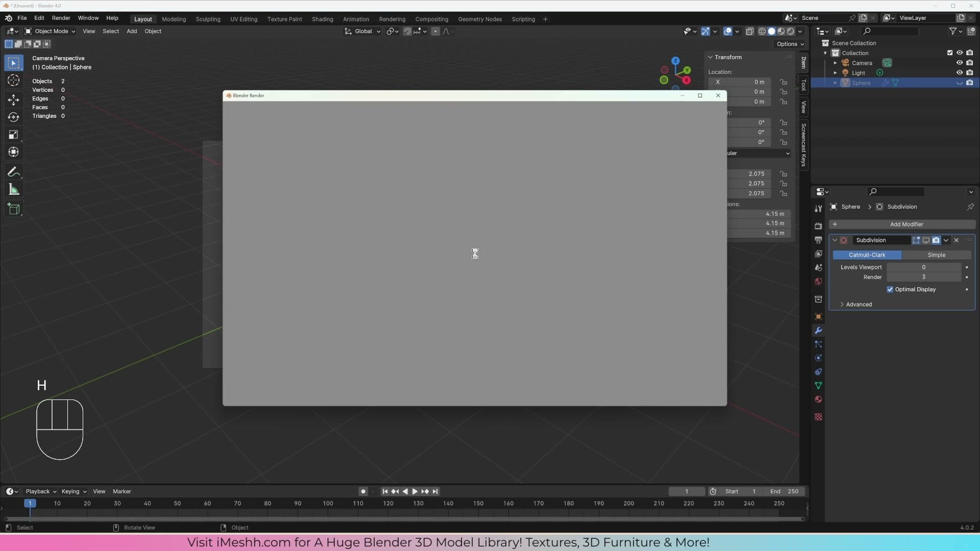Click the Add Modifier button
Screen dimensions: 980x551
coord(902,224)
